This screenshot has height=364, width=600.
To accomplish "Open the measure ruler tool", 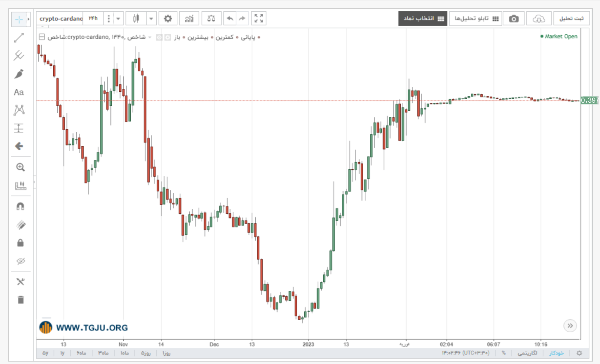I will tap(20, 186).
